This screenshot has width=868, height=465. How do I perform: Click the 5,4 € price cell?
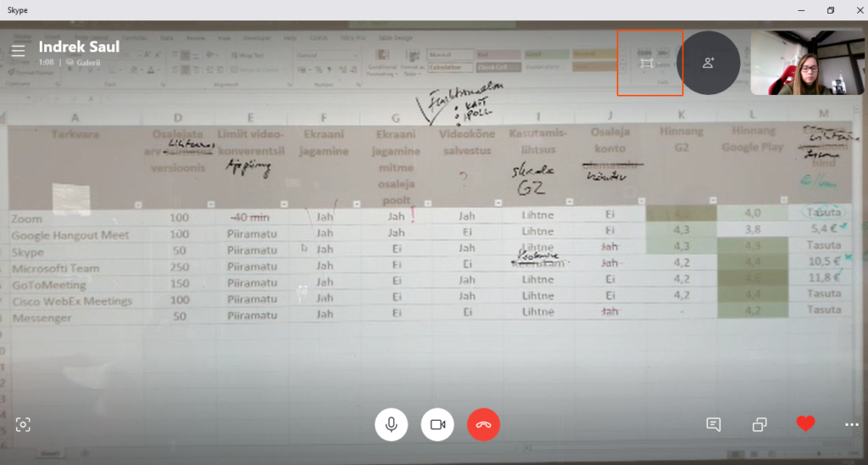pyautogui.click(x=824, y=227)
